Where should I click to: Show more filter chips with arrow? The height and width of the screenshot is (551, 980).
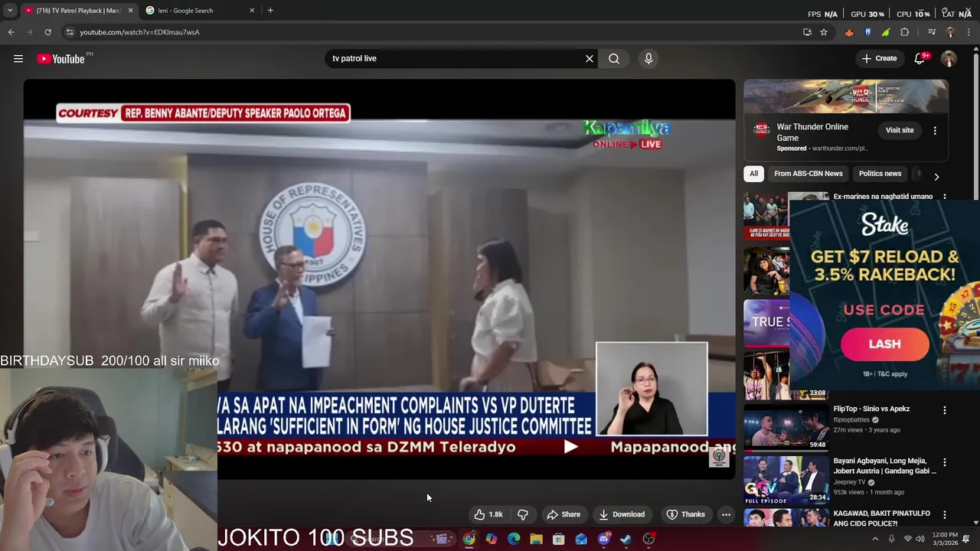click(936, 177)
